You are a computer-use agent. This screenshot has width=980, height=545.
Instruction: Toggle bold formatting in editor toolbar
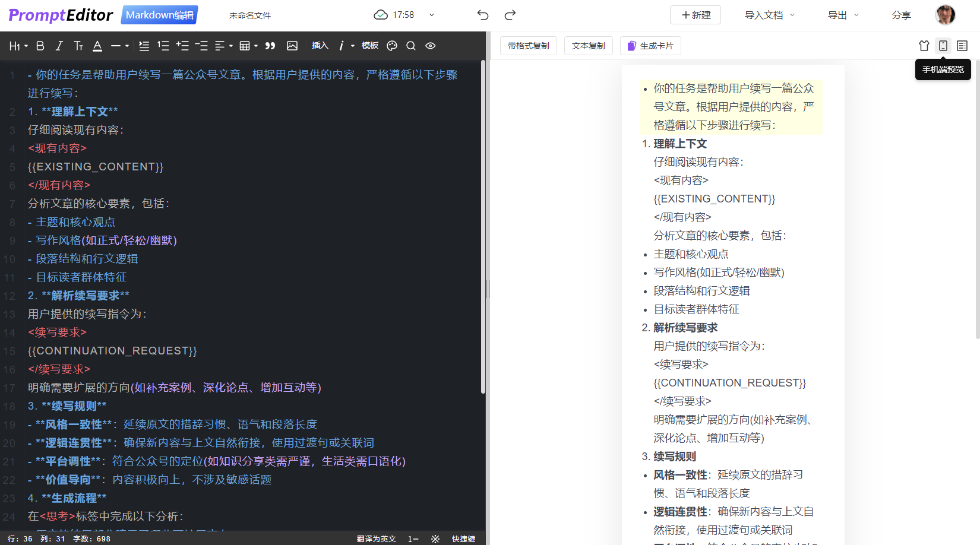pyautogui.click(x=40, y=46)
